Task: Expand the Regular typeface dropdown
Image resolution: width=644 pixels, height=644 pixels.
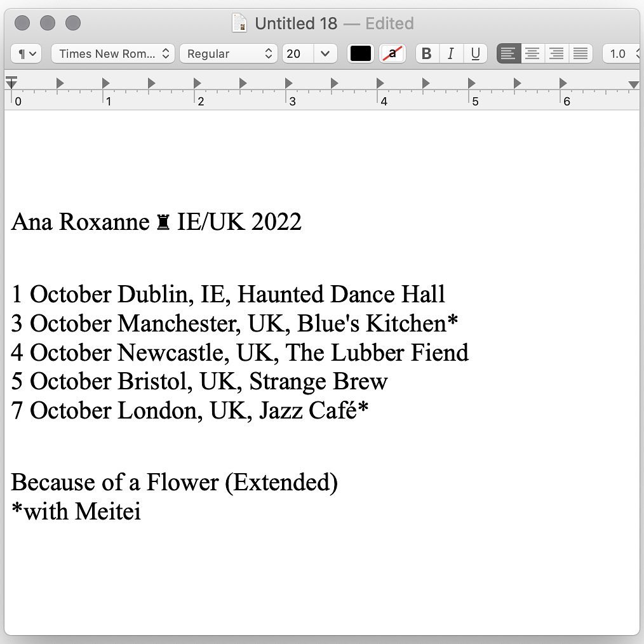Action: click(x=229, y=54)
